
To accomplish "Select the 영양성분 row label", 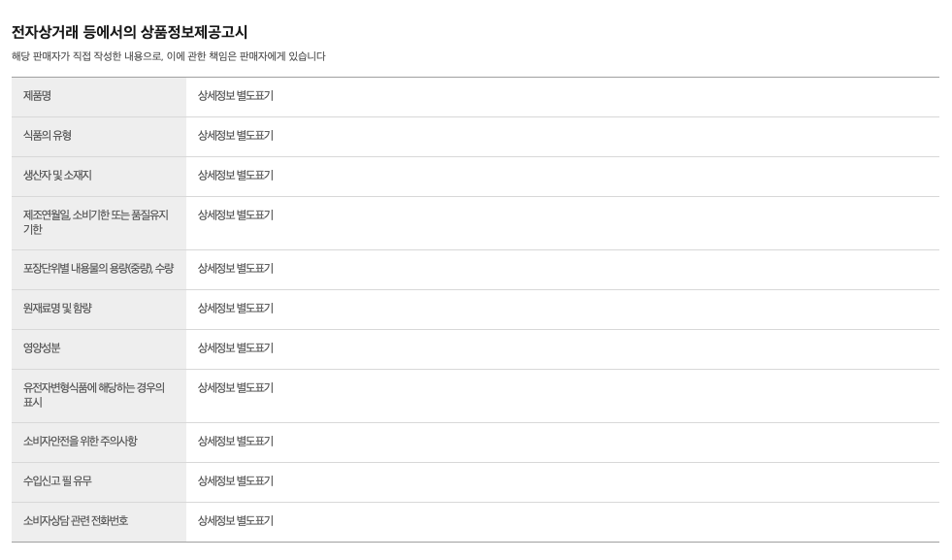I will pyautogui.click(x=42, y=348).
